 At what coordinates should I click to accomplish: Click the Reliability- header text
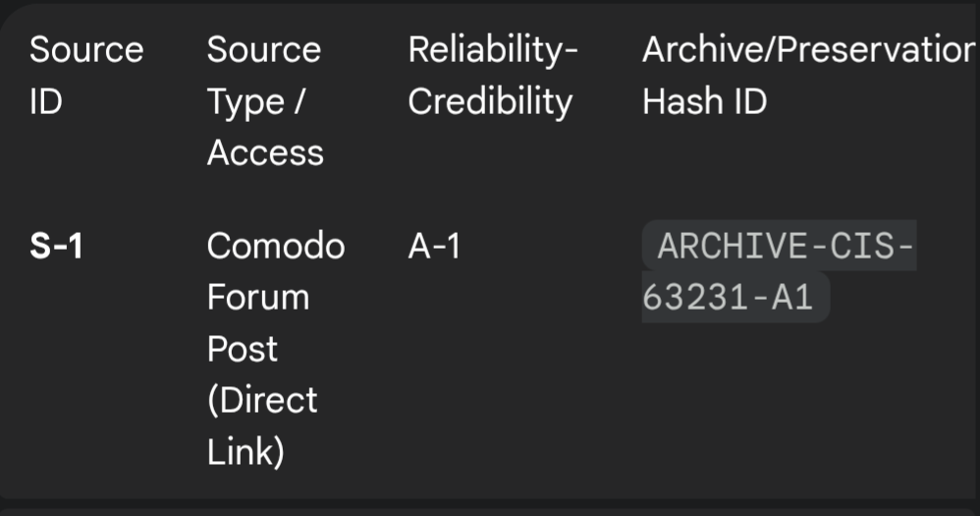pos(493,50)
